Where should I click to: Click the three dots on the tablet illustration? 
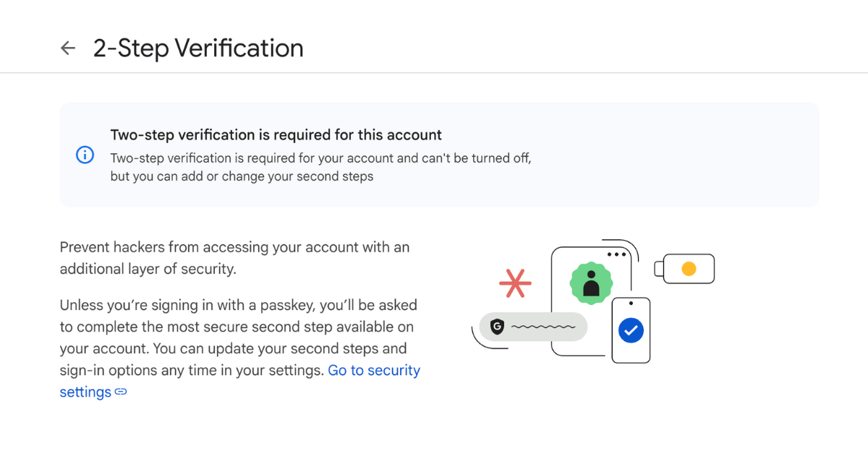pyautogui.click(x=616, y=254)
